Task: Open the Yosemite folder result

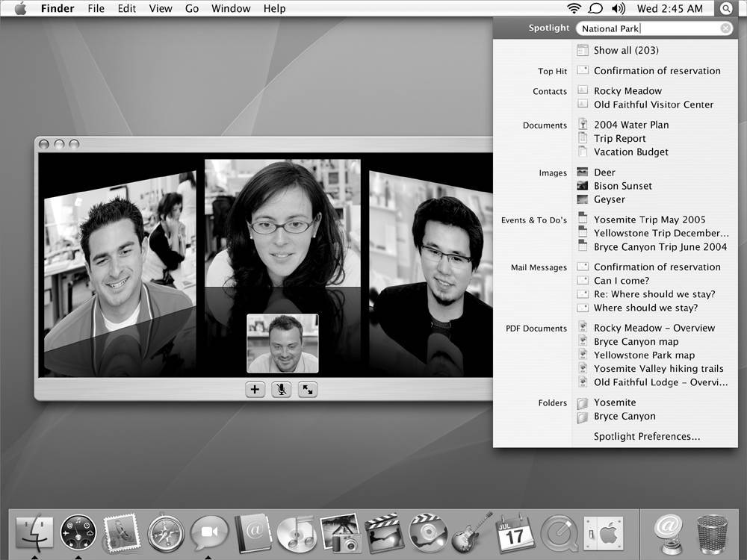Action: pos(614,403)
